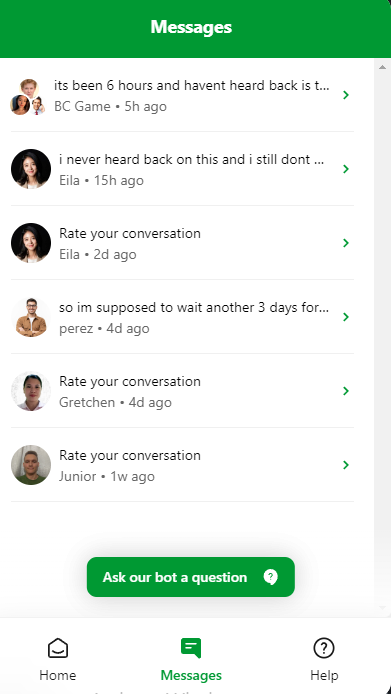The width and height of the screenshot is (391, 694).
Task: Expand the BC Game conversation chevron
Action: (x=346, y=95)
